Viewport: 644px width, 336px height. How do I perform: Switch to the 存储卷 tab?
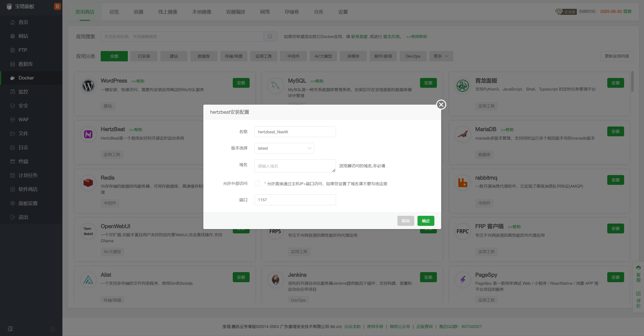(292, 12)
